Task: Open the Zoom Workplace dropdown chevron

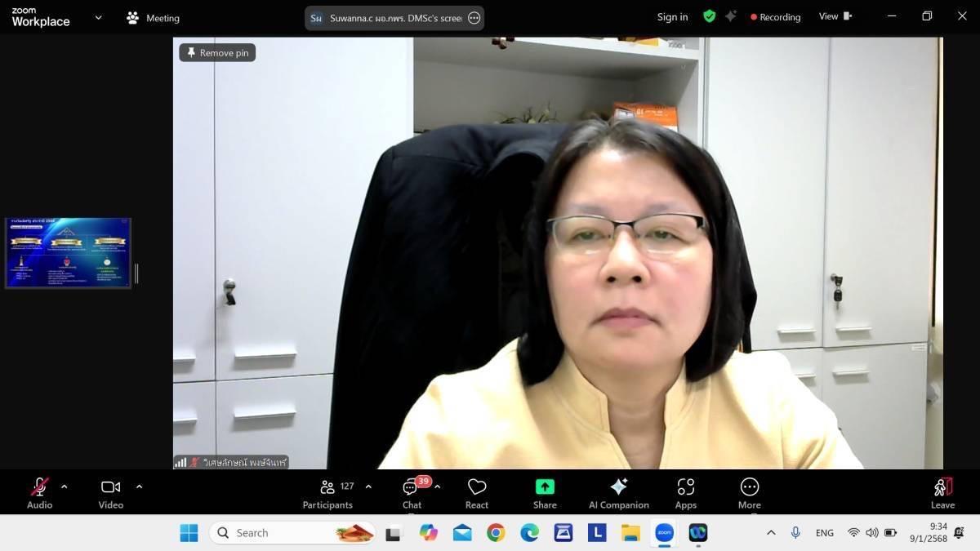Action: (99, 17)
